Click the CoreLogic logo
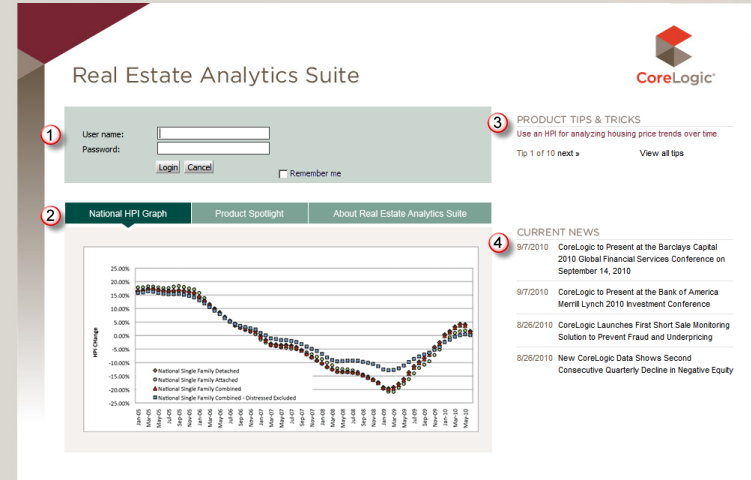751x480 pixels. (x=675, y=55)
